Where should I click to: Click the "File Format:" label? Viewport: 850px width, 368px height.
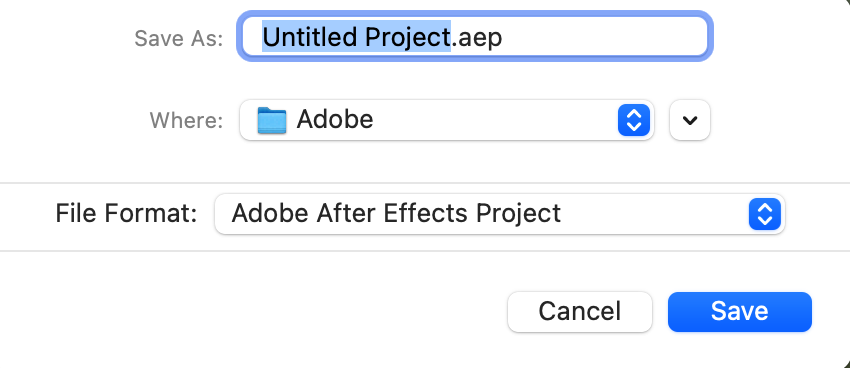click(x=126, y=214)
